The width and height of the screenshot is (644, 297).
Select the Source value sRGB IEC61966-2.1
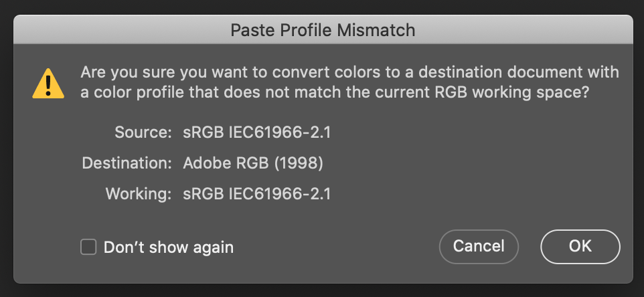tap(257, 132)
